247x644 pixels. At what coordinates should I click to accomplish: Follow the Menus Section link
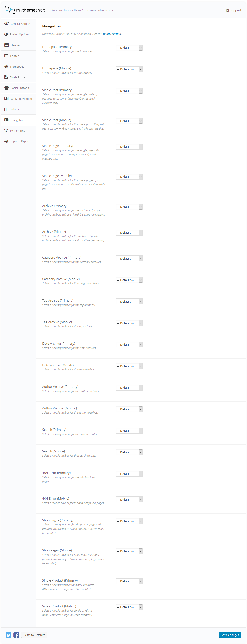pos(112,34)
